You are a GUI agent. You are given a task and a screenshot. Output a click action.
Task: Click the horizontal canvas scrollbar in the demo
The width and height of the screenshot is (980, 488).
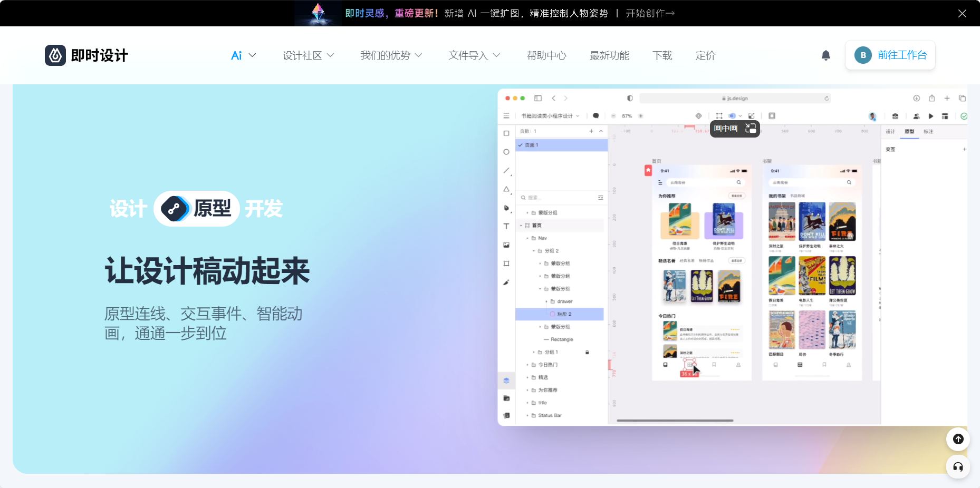(x=675, y=421)
